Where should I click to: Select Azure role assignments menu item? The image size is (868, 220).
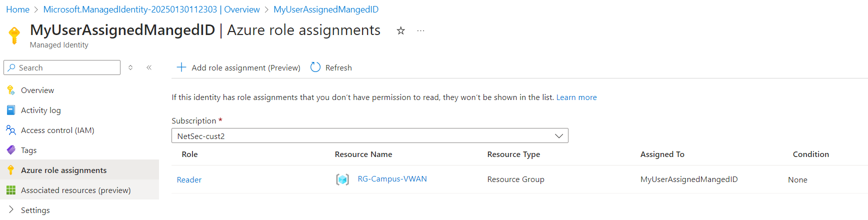(x=63, y=170)
